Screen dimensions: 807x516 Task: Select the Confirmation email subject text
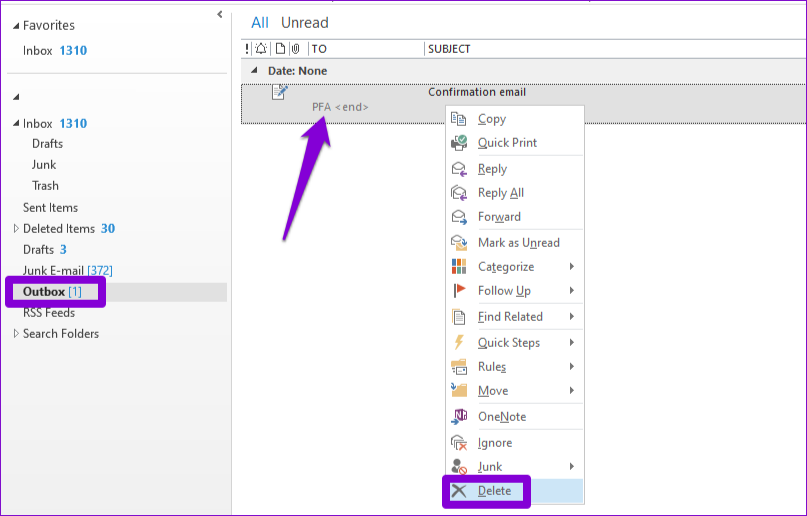(477, 92)
